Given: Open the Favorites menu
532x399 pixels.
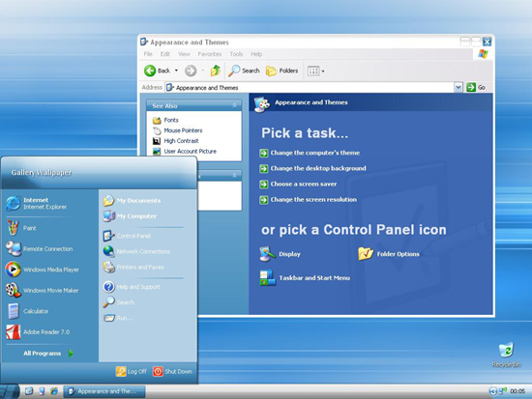Looking at the screenshot, I should [x=209, y=54].
